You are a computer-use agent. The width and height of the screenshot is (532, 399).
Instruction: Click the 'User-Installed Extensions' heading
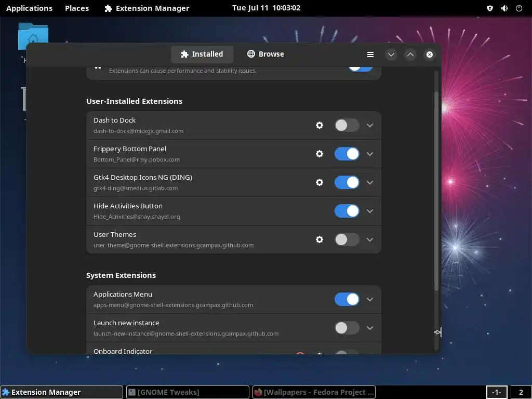tap(134, 101)
